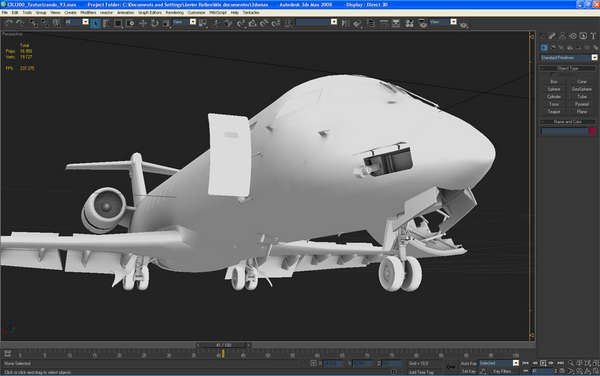Viewport: 600px width, 376px height.
Task: Open the Edit menu
Action: (x=15, y=13)
